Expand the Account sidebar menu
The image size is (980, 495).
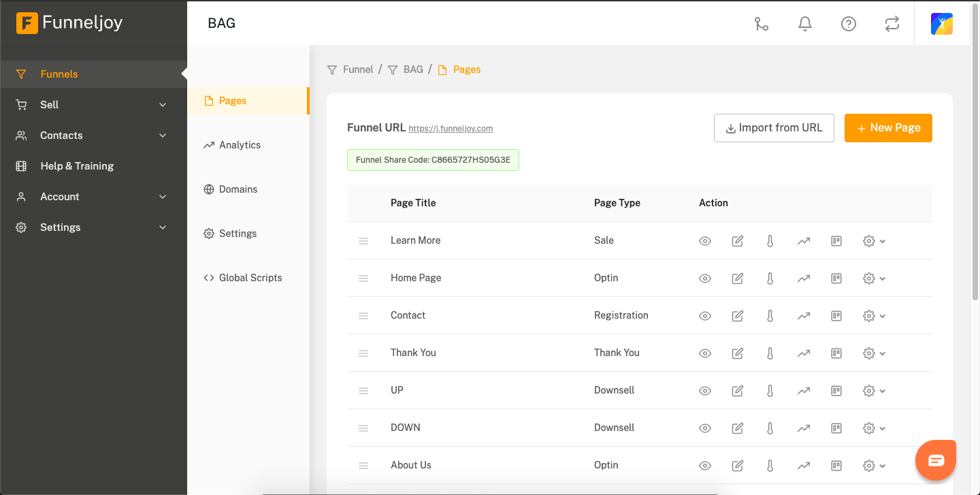93,197
